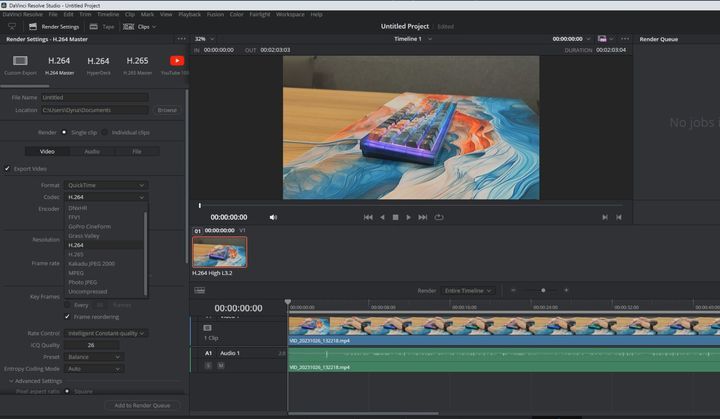Screen dimensions: 720x419
Task: Choose the Custom Export preset icon
Action: click(20, 61)
